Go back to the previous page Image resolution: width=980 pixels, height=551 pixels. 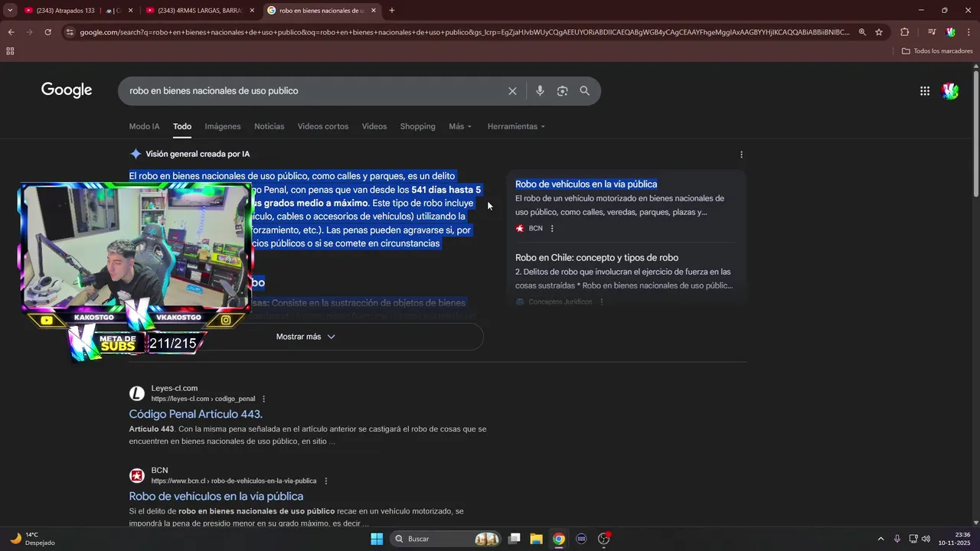pos(11,32)
